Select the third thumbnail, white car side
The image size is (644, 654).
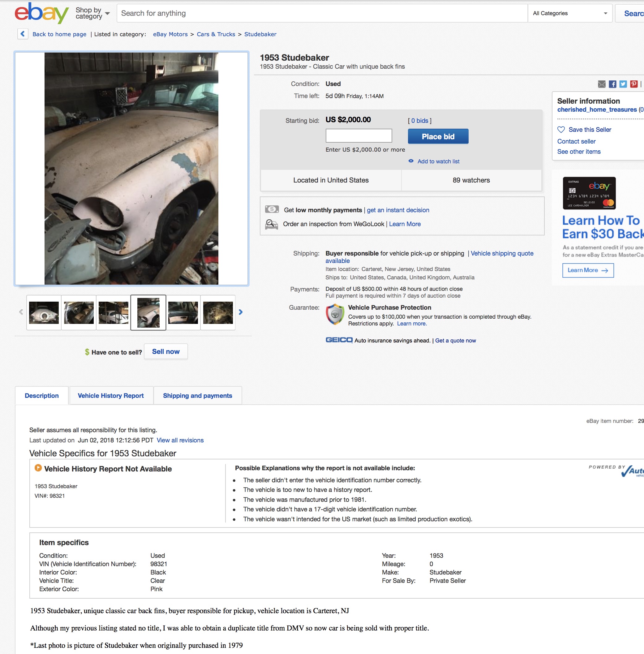[x=113, y=312]
